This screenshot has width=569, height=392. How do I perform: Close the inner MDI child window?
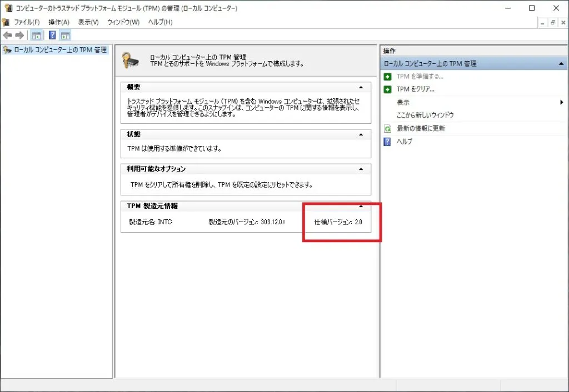coord(563,23)
